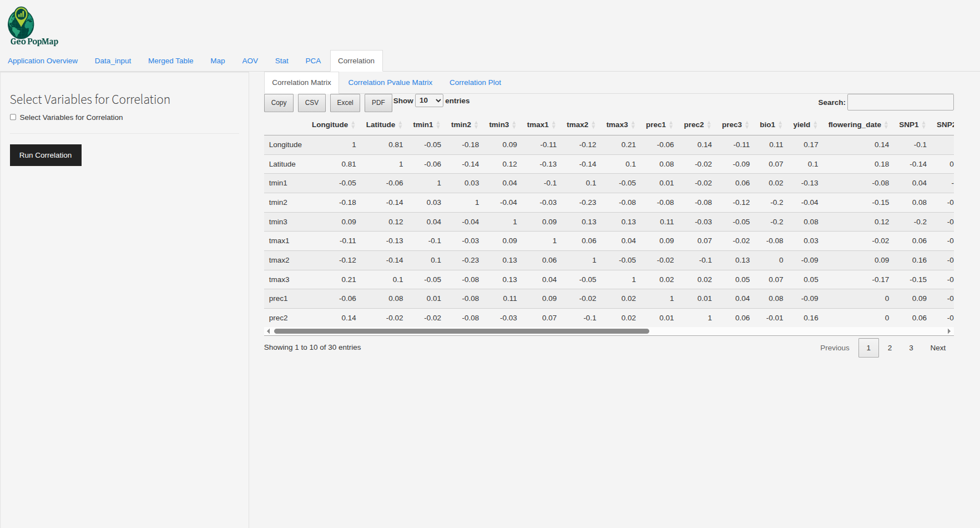Sort by SNP1 column arrows
980x528 pixels.
pos(924,125)
